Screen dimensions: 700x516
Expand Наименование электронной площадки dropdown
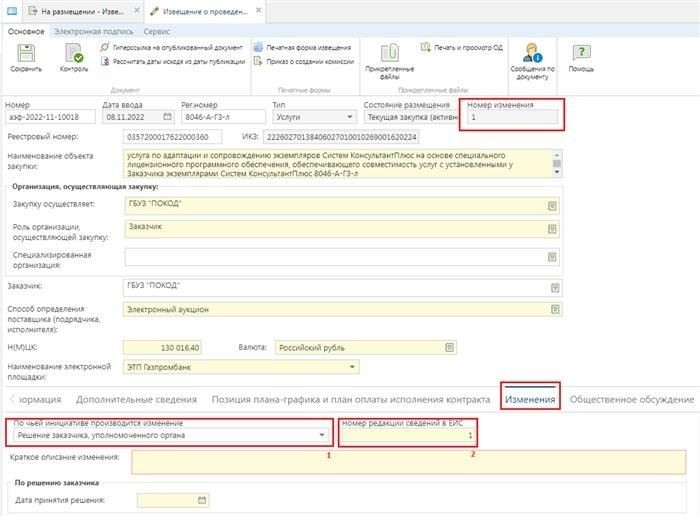pos(352,367)
